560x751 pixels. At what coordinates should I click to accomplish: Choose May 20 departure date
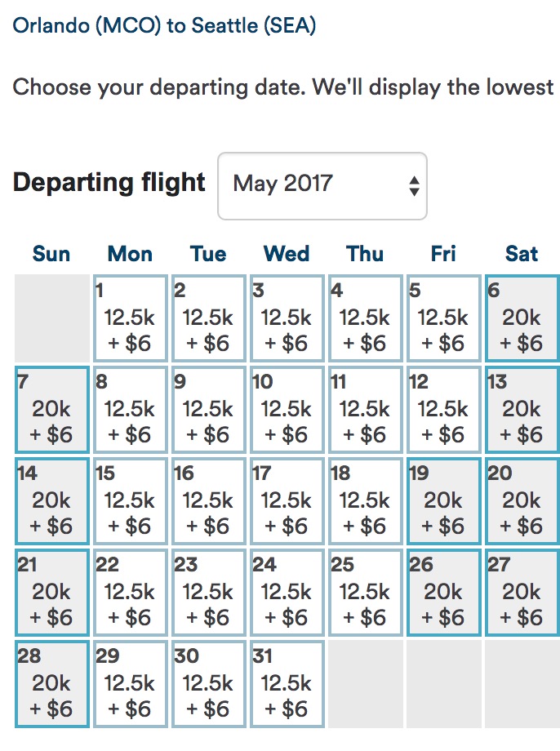(522, 501)
